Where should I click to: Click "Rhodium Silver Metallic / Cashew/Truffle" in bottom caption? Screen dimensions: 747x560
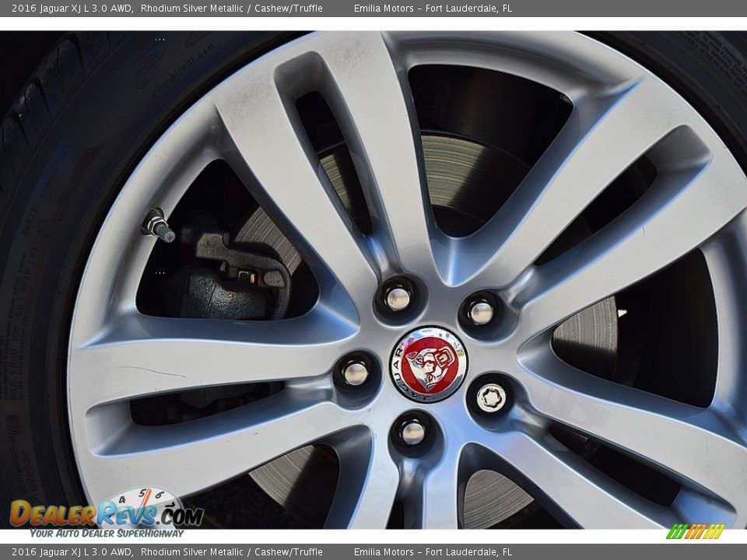coord(232,552)
